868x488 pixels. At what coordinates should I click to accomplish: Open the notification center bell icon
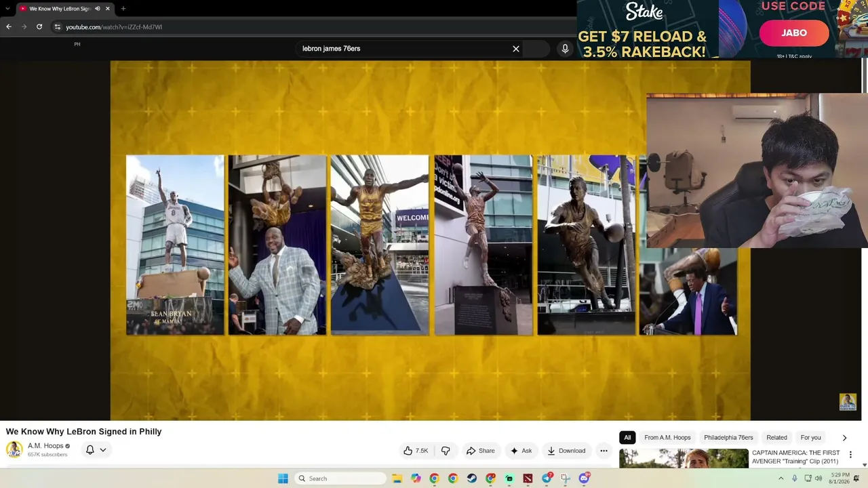tap(856, 479)
